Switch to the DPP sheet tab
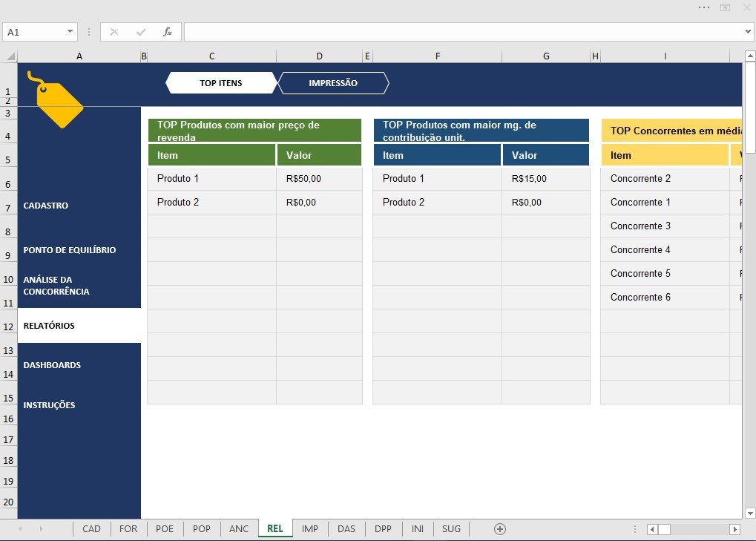This screenshot has width=756, height=541. pyautogui.click(x=384, y=529)
